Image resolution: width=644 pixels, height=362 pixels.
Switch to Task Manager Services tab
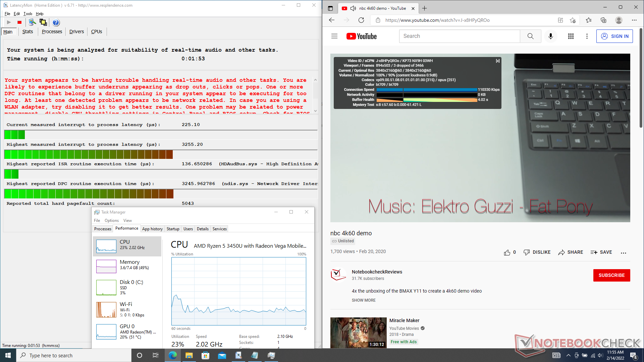click(220, 229)
